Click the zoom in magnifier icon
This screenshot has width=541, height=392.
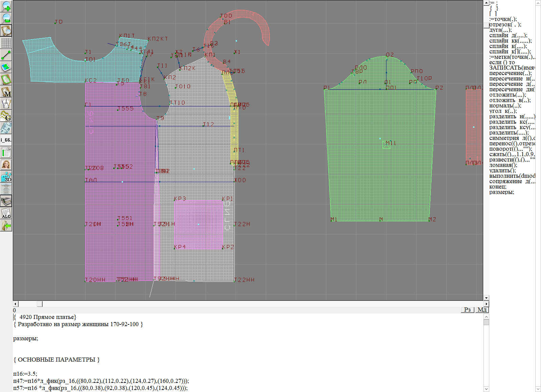pyautogui.click(x=6, y=6)
